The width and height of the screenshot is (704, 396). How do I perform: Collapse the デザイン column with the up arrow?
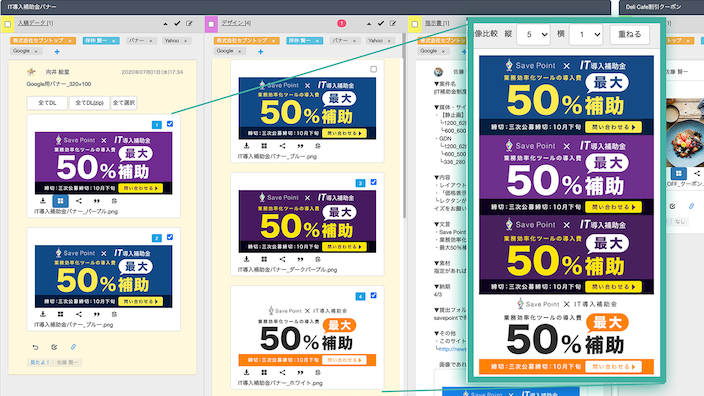pyautogui.click(x=369, y=23)
